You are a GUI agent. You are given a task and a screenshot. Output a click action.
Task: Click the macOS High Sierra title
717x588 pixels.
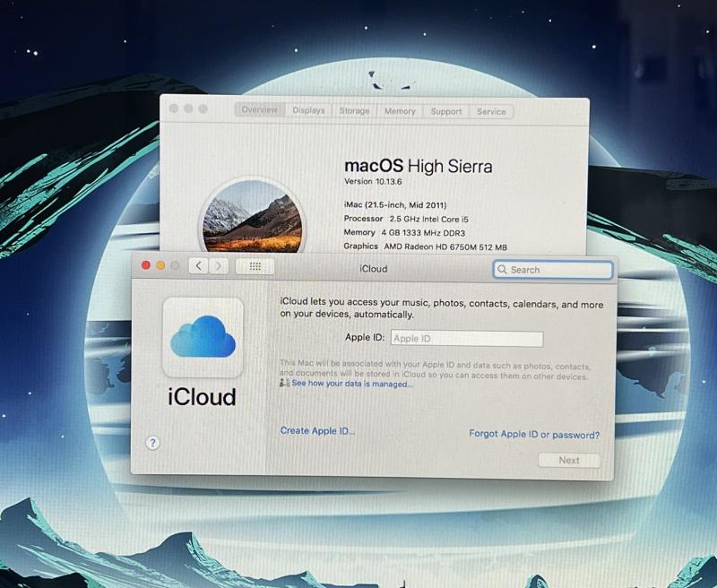coord(419,166)
